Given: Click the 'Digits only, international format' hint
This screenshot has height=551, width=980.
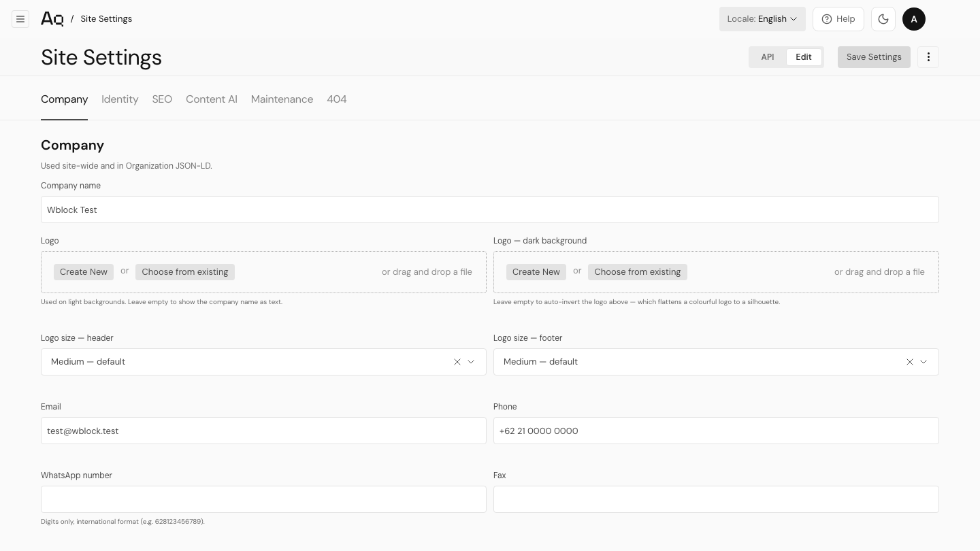Looking at the screenshot, I should click(122, 522).
